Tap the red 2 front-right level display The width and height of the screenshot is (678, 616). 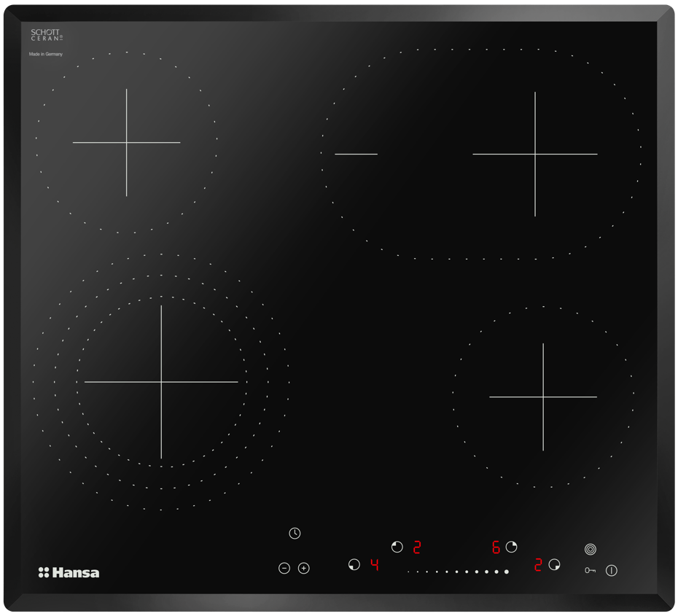538,564
